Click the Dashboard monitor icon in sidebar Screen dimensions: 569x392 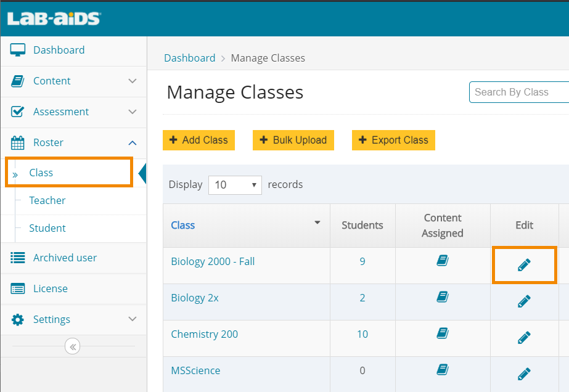17,50
